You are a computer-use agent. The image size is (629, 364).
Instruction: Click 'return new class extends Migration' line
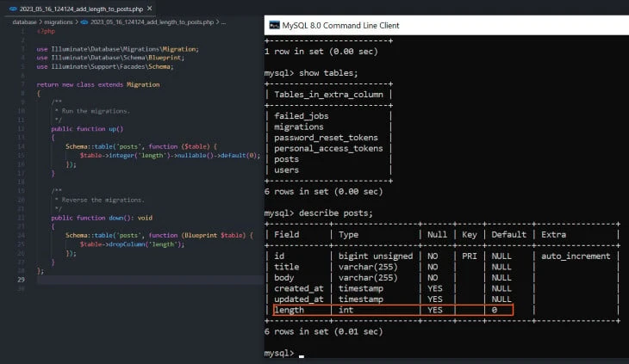pyautogui.click(x=98, y=84)
